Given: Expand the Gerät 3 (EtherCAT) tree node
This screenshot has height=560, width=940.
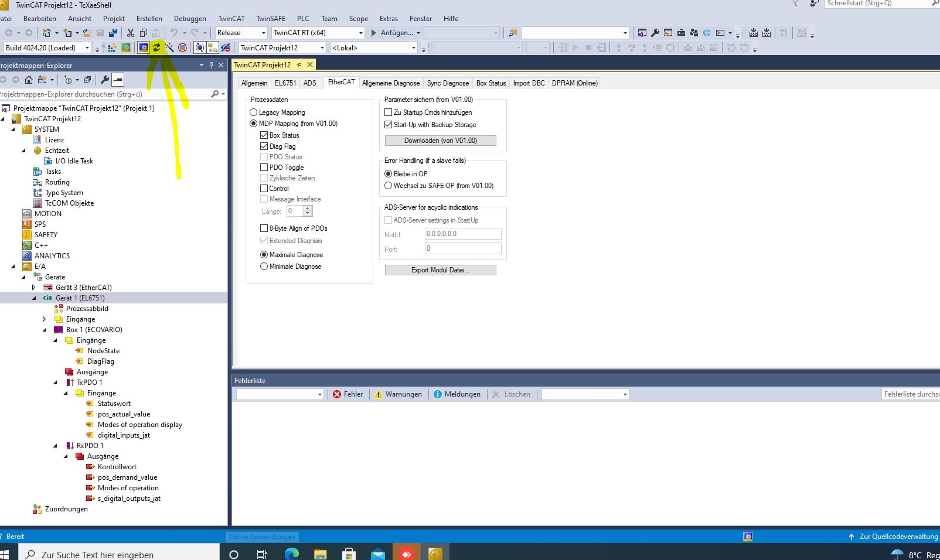Looking at the screenshot, I should [33, 288].
